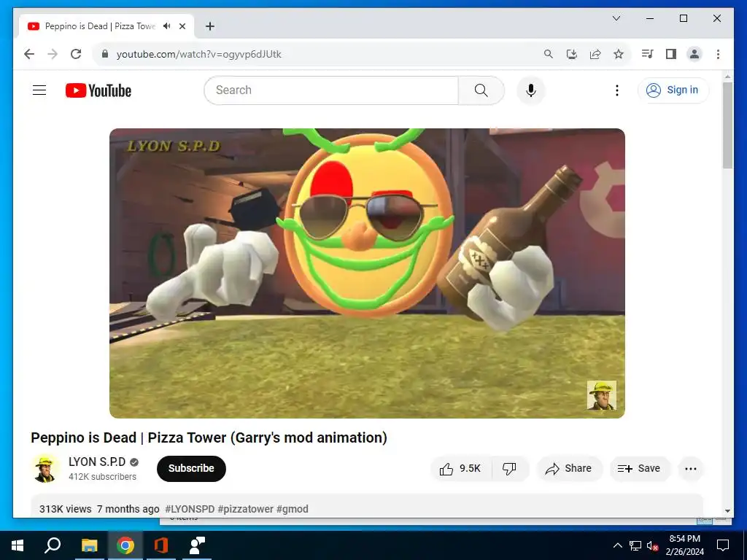The height and width of the screenshot is (560, 747).
Task: Open LYON S.P.D channel name link
Action: pos(97,462)
